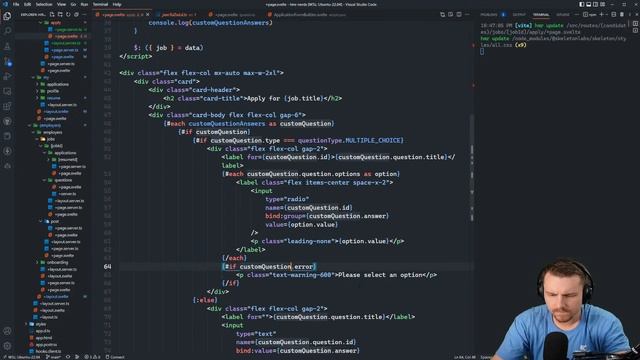The height and width of the screenshot is (360, 640).
Task: Open app.postcss in Explorer
Action: tap(46, 344)
